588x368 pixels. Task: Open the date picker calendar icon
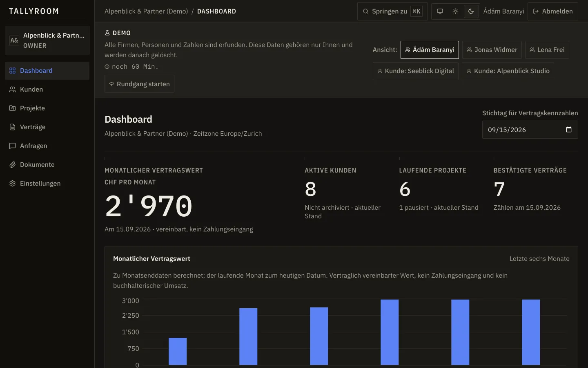(569, 130)
